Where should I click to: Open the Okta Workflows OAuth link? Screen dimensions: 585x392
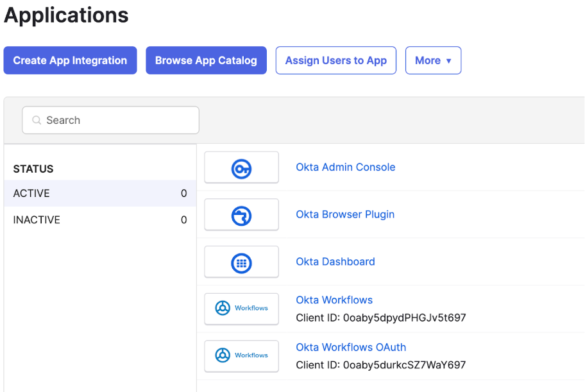pos(351,347)
